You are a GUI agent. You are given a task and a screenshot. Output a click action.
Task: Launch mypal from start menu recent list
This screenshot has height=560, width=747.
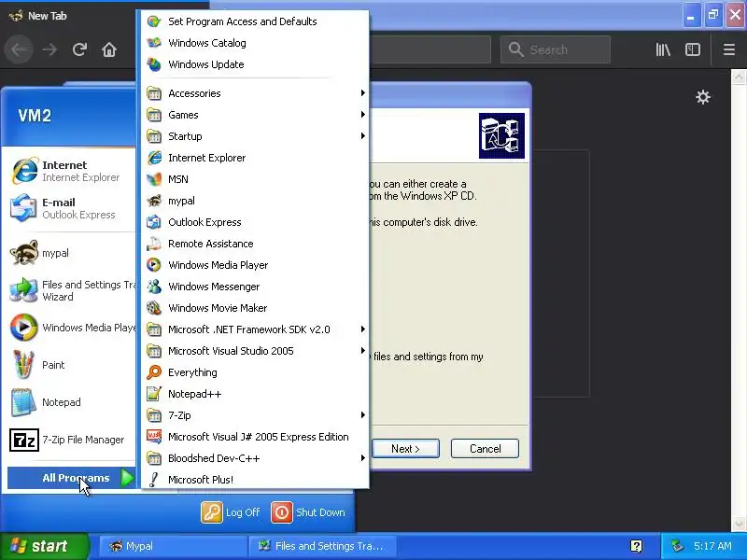pos(71,253)
